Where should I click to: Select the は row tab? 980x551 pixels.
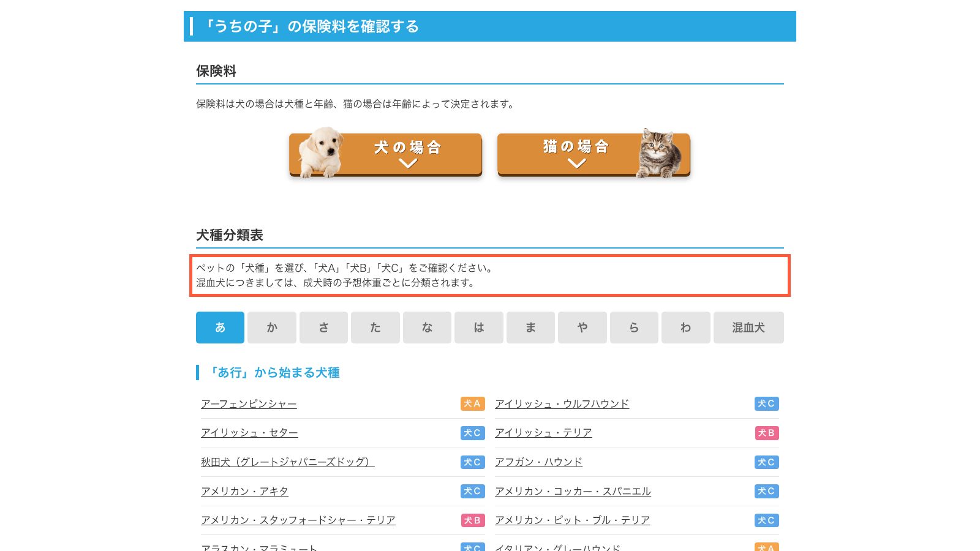coord(479,328)
